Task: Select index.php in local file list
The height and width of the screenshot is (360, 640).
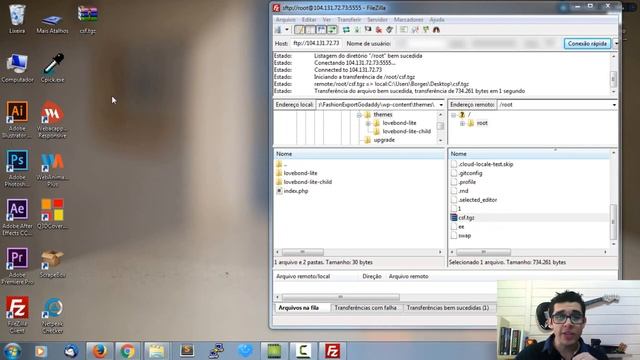Action: [296, 191]
